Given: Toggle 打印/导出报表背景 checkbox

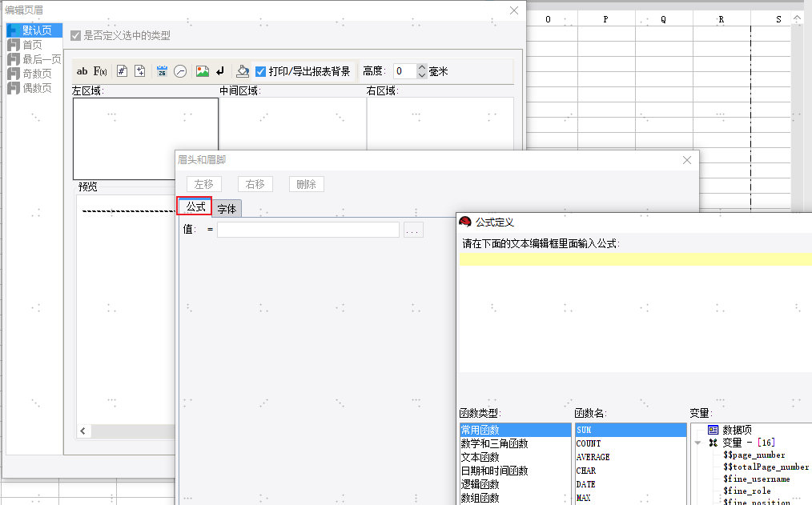Looking at the screenshot, I should tap(261, 71).
